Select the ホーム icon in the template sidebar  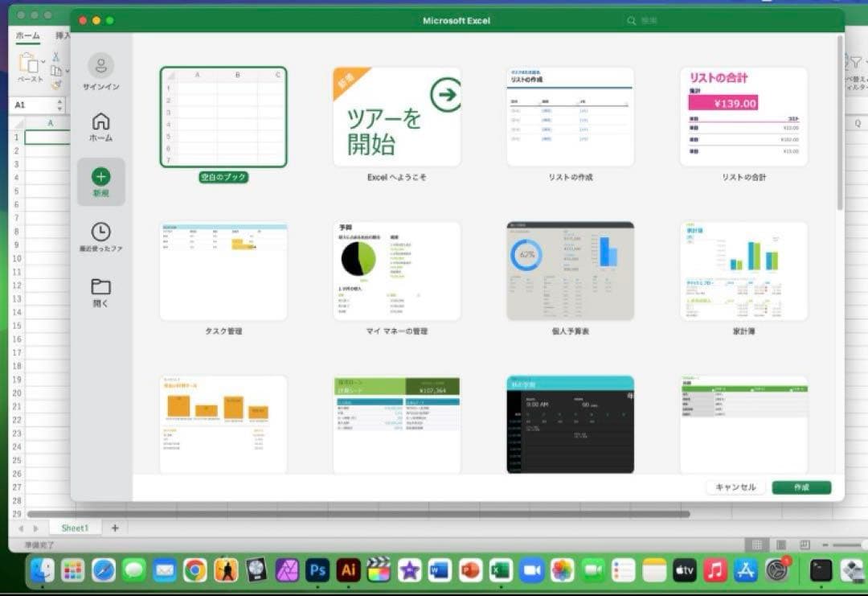pyautogui.click(x=101, y=121)
